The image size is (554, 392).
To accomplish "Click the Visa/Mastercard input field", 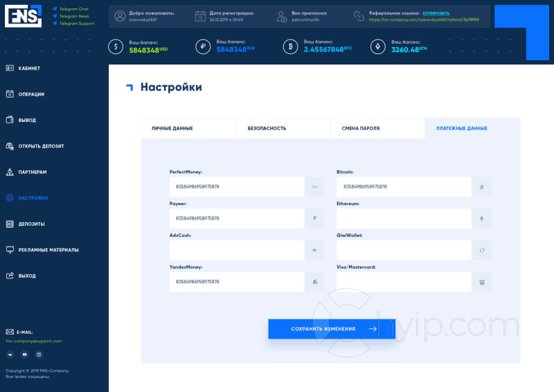I will pos(404,282).
